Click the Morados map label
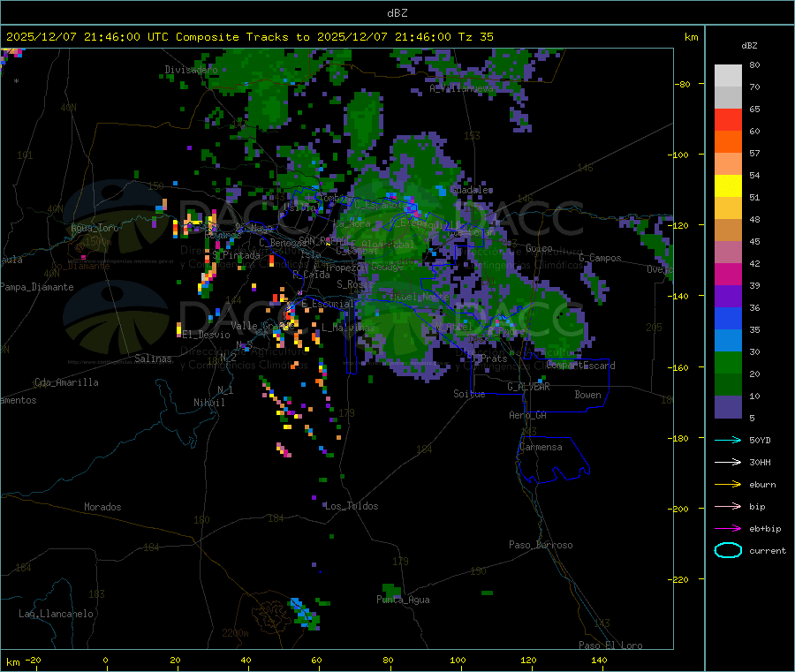This screenshot has height=672, width=795. [x=102, y=507]
